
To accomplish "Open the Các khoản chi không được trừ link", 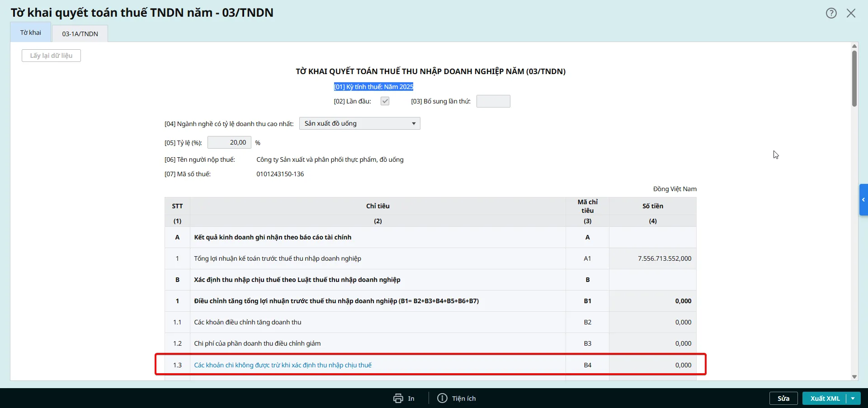I will pos(283,365).
